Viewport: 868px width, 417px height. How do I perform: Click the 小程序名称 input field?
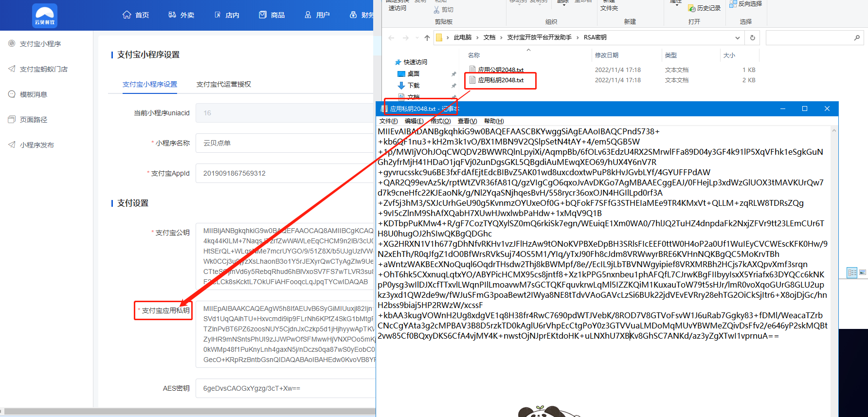[x=285, y=143]
